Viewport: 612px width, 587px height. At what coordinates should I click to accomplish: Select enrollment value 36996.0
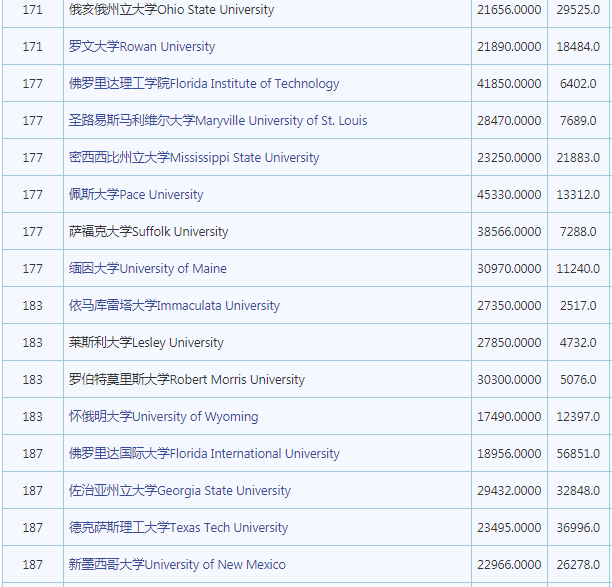pos(578,528)
